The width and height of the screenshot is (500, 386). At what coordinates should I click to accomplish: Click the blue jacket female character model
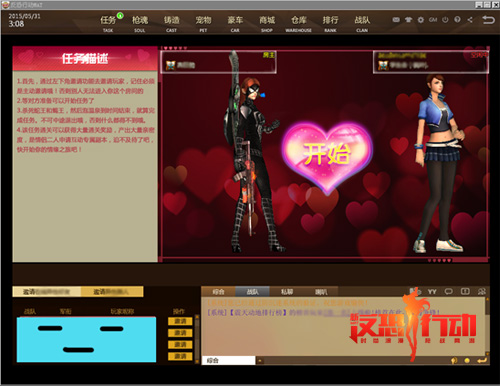click(439, 163)
